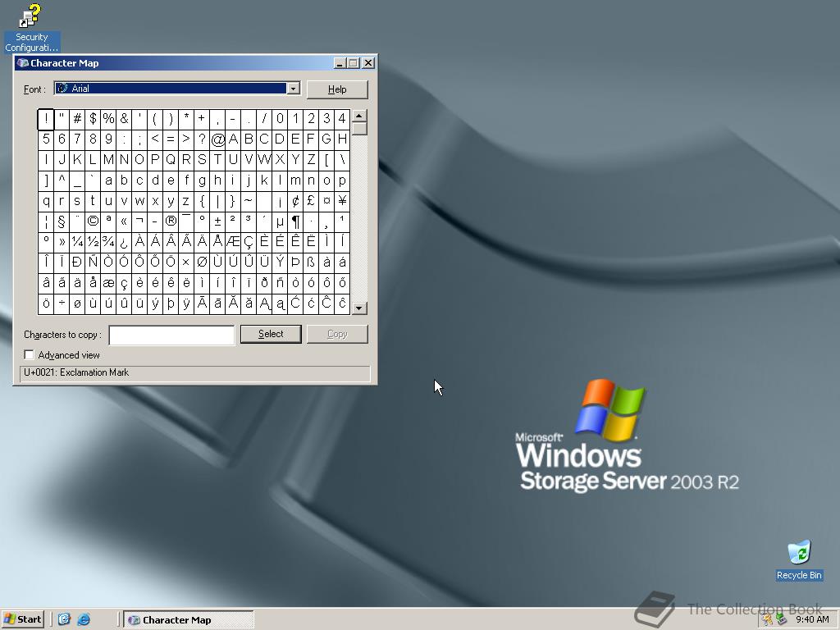Viewport: 840px width, 630px height.
Task: Select the uppercase W character
Action: 265,160
